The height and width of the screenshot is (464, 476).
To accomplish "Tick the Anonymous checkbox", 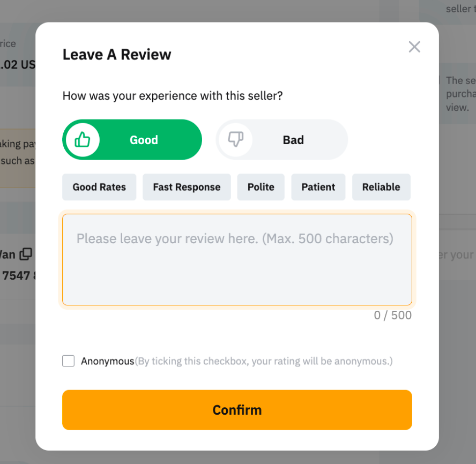I will 69,361.
